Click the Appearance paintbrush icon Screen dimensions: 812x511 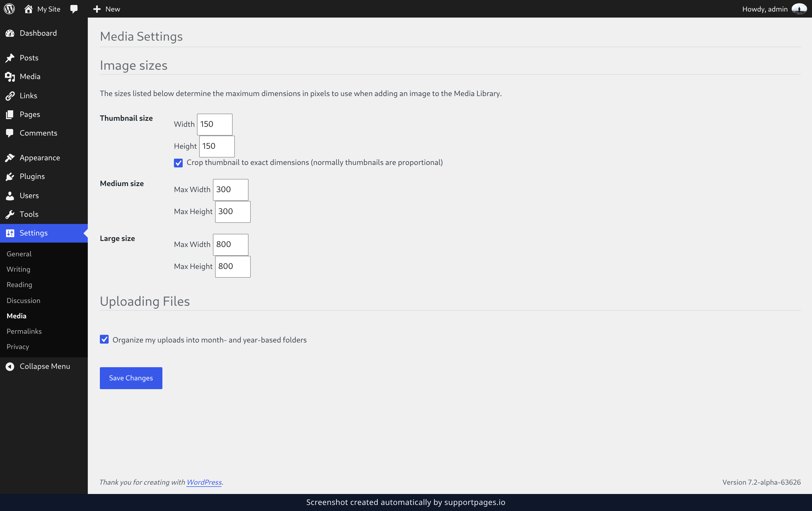10,158
